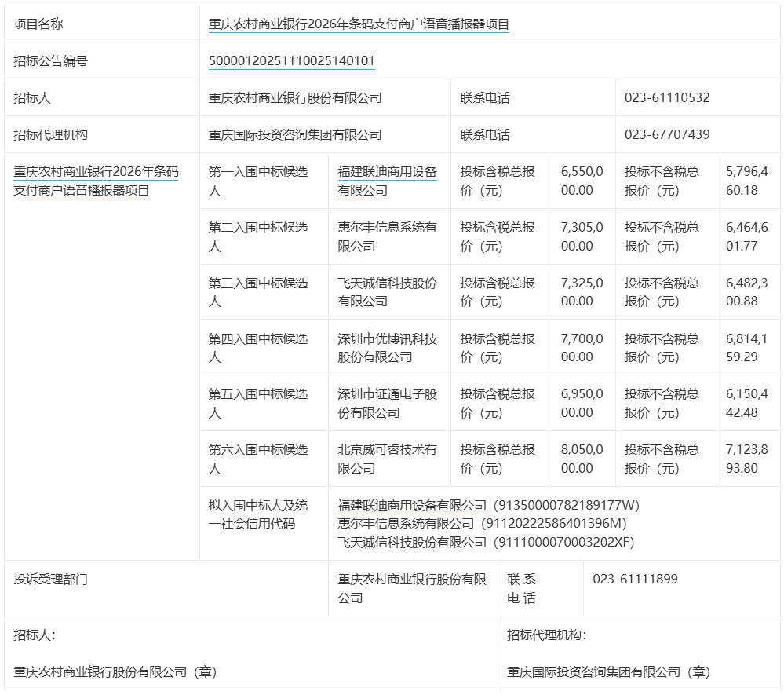Click 福建联迪商用设备有限公司 in the first candidate row

387,181
